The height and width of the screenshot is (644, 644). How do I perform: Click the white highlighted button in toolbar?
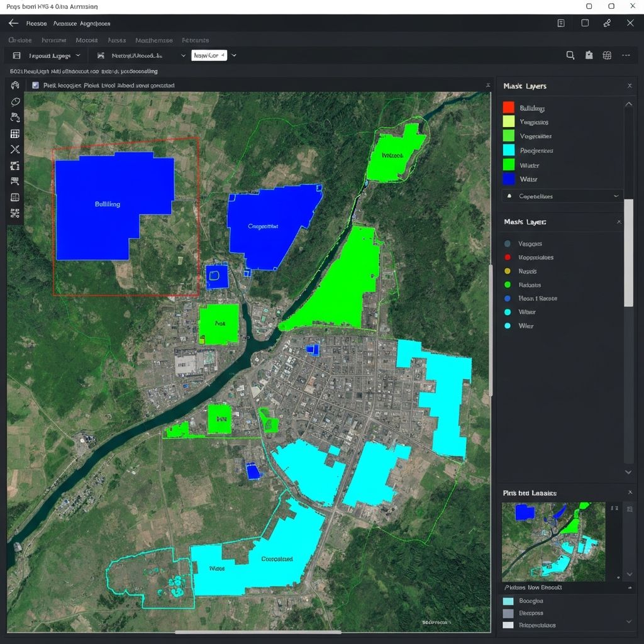(208, 55)
